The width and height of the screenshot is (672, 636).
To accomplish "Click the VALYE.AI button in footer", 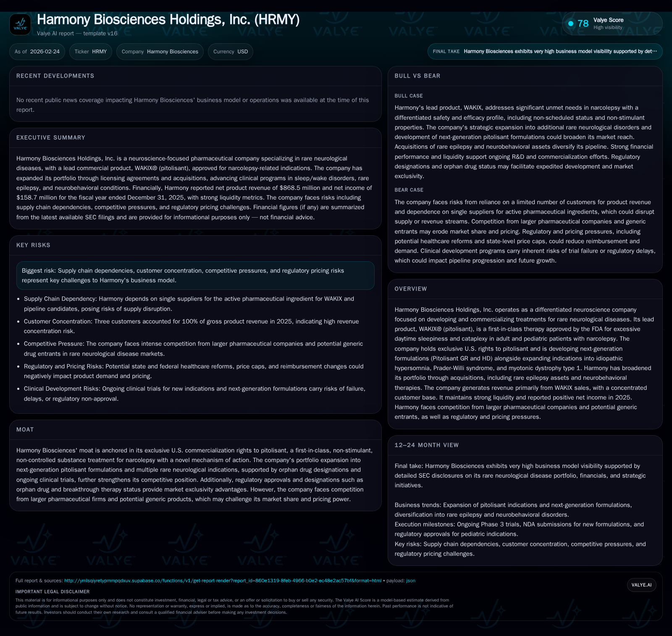I will (641, 585).
